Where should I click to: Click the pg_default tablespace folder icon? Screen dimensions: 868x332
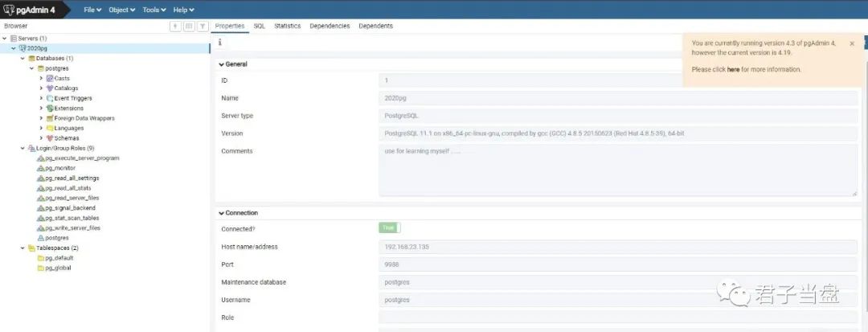pos(40,258)
